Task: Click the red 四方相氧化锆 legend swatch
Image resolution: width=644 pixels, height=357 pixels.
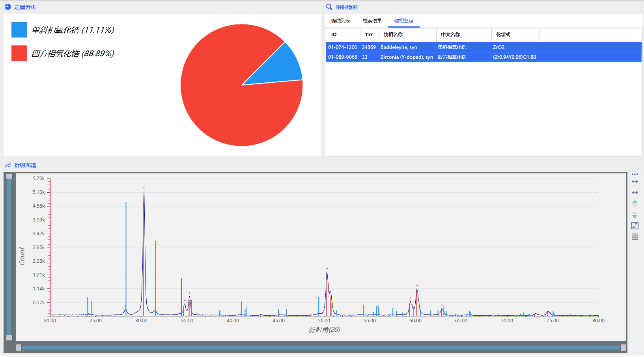Action: coord(19,53)
